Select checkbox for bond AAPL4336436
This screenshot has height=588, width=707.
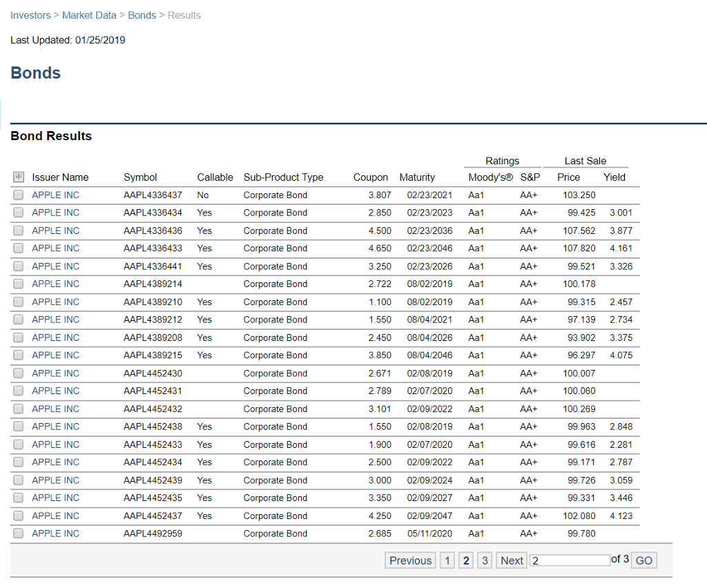[x=18, y=231]
